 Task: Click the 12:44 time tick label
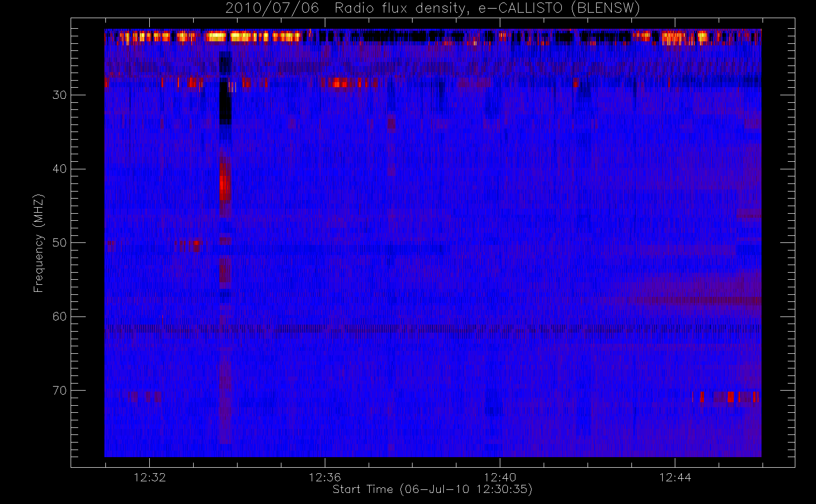pyautogui.click(x=675, y=477)
